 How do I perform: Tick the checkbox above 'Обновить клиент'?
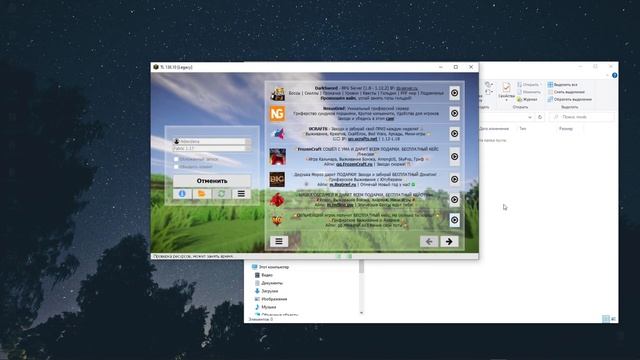point(176,159)
